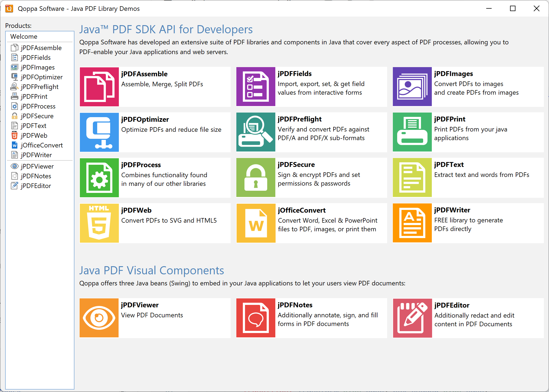Click the jPDFWeb HTML5 shield icon
Screen dimensions: 549x392
pos(99,223)
